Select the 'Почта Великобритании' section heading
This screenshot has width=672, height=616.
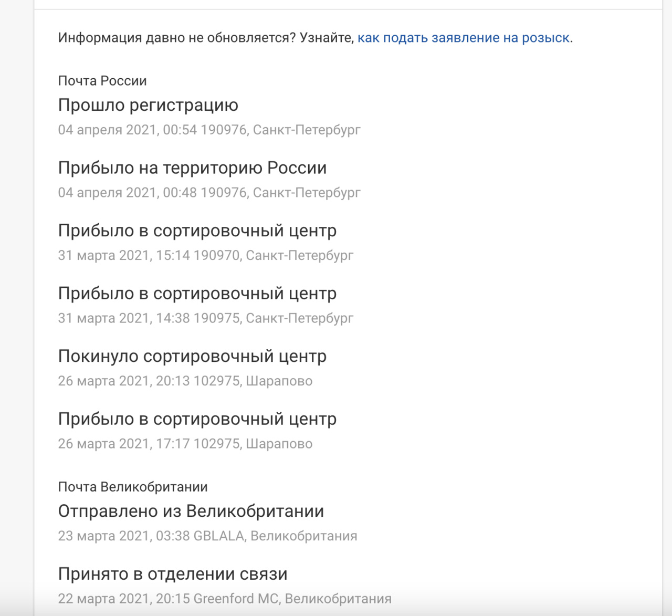pos(133,487)
